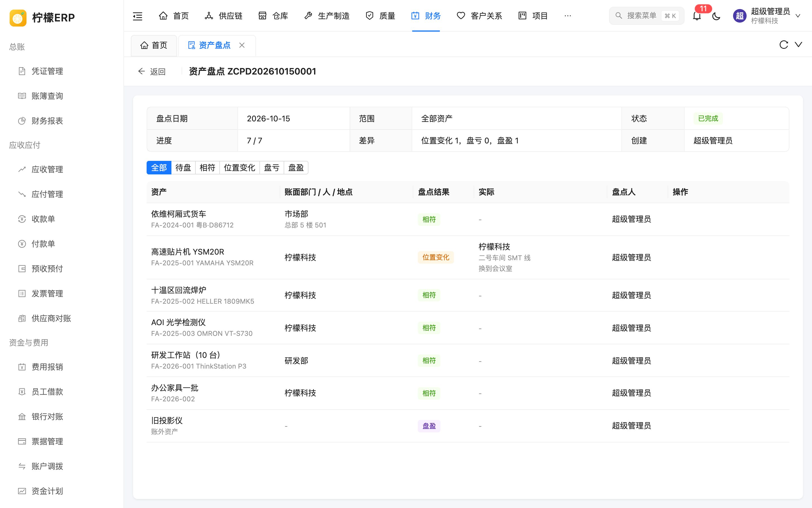Open the more menus ellipsis
This screenshot has width=812, height=508.
568,16
